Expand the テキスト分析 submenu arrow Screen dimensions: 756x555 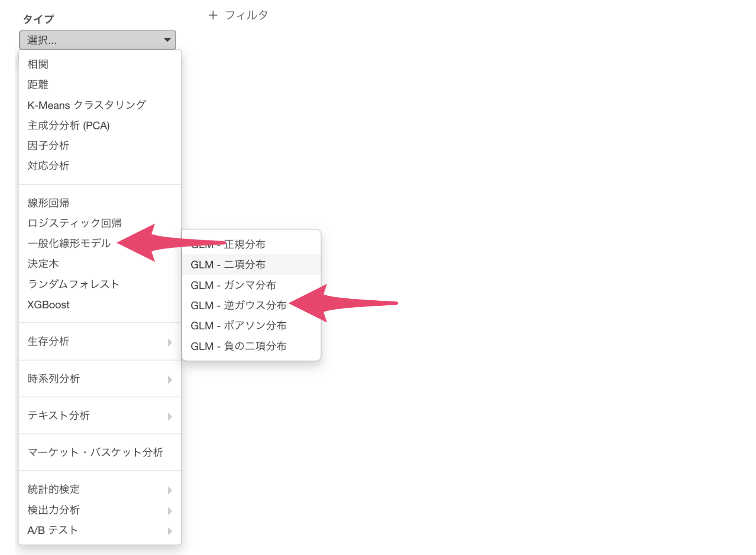pyautogui.click(x=170, y=416)
